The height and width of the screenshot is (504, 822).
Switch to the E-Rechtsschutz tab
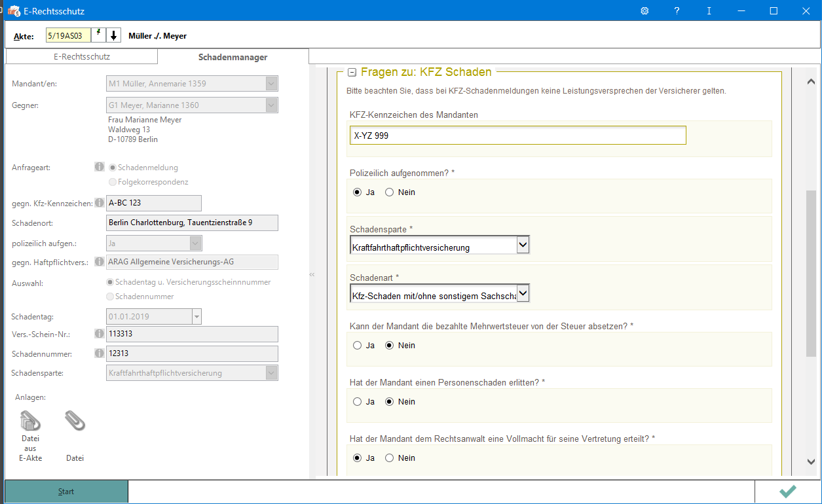coord(82,57)
